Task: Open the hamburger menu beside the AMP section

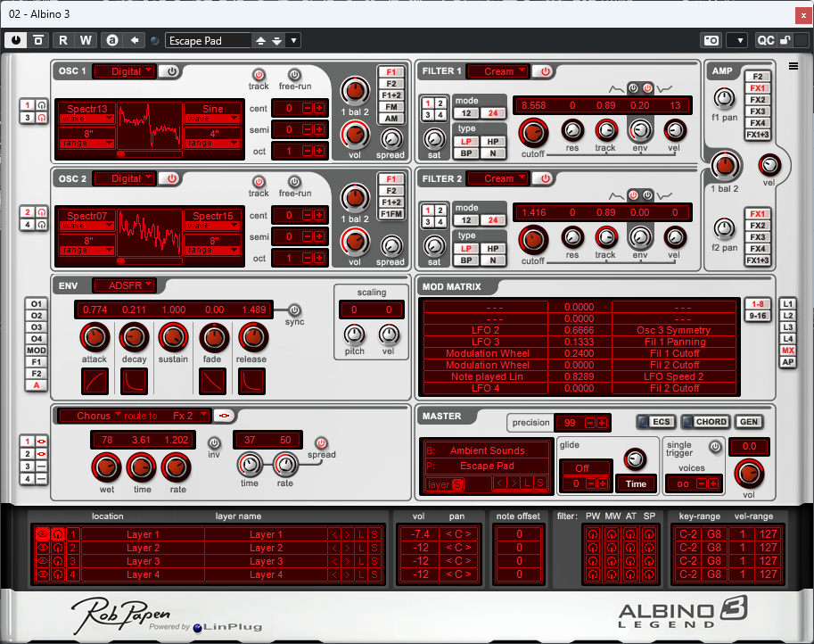Action: pos(793,66)
